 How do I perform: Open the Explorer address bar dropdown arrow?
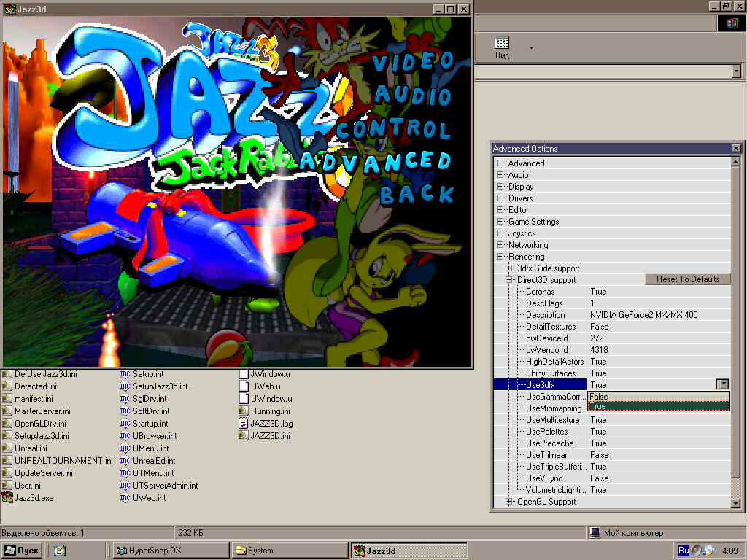coord(737,71)
